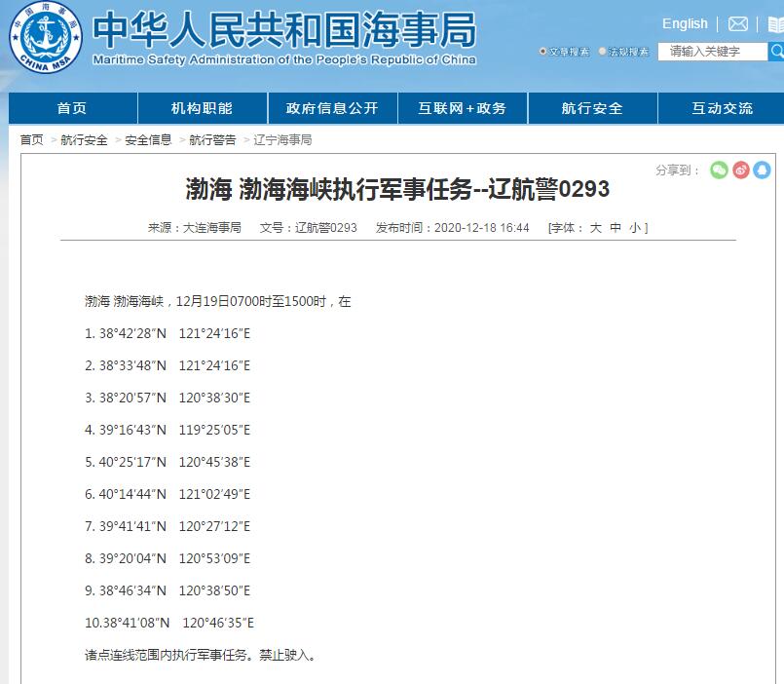Go to 辽宁海事局 in the breadcrumb
784x684 pixels.
coord(282,139)
